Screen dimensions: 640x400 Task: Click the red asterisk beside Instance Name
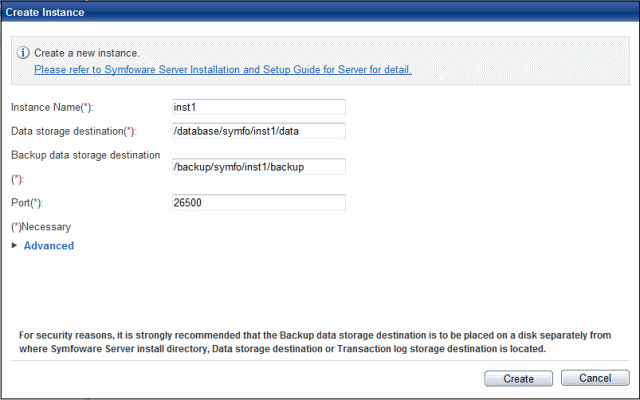tap(86, 106)
